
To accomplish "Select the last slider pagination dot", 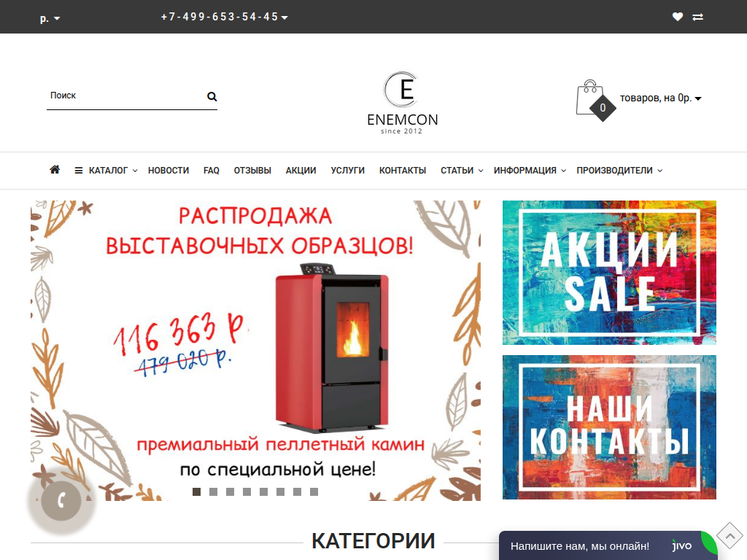I will 314,492.
